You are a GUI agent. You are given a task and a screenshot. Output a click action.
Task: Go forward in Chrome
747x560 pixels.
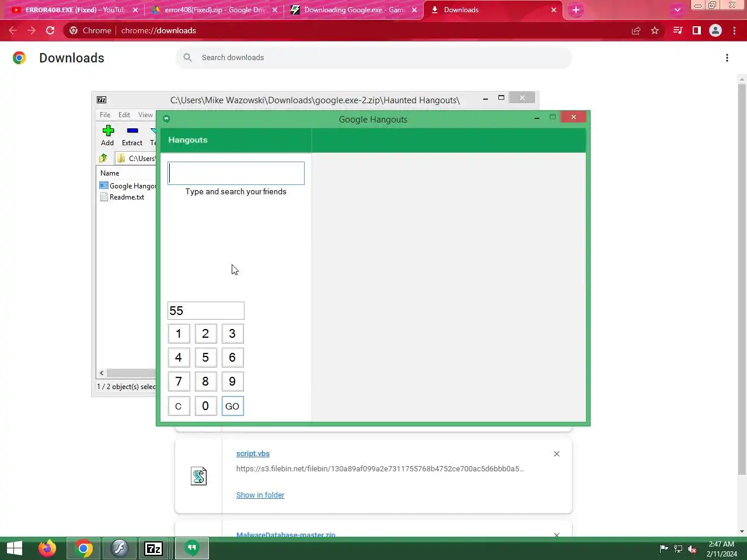[x=32, y=30]
